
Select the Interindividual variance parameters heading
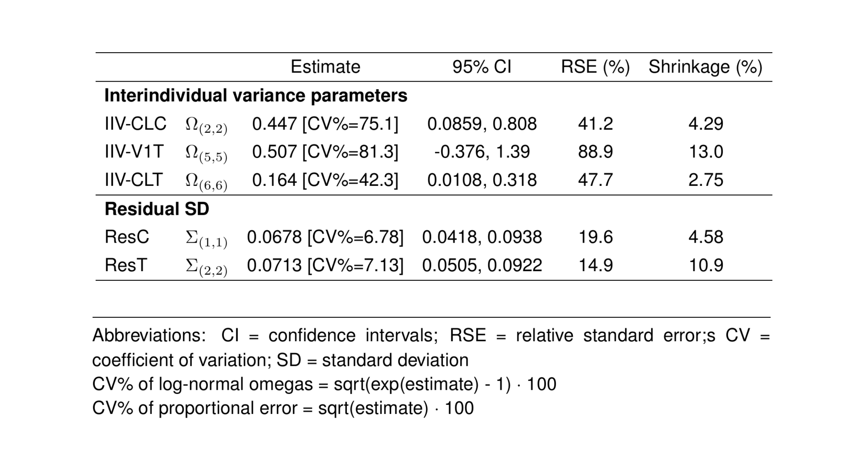pyautogui.click(x=256, y=96)
